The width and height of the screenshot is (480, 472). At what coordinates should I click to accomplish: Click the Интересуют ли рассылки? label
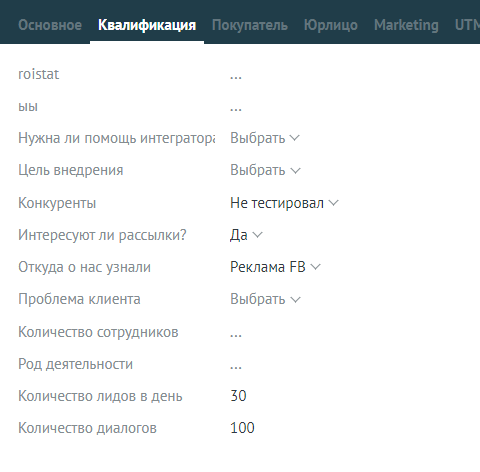pos(102,235)
